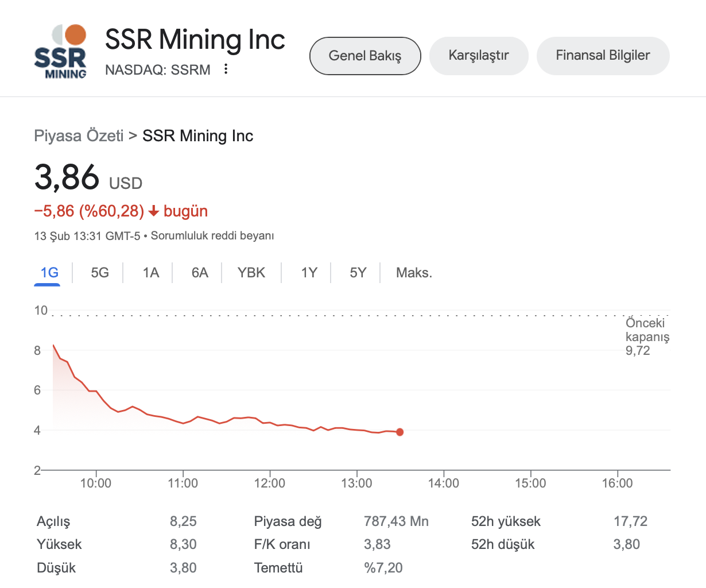
Task: Click the Önceki kapanış 9,72 label
Action: tap(647, 337)
